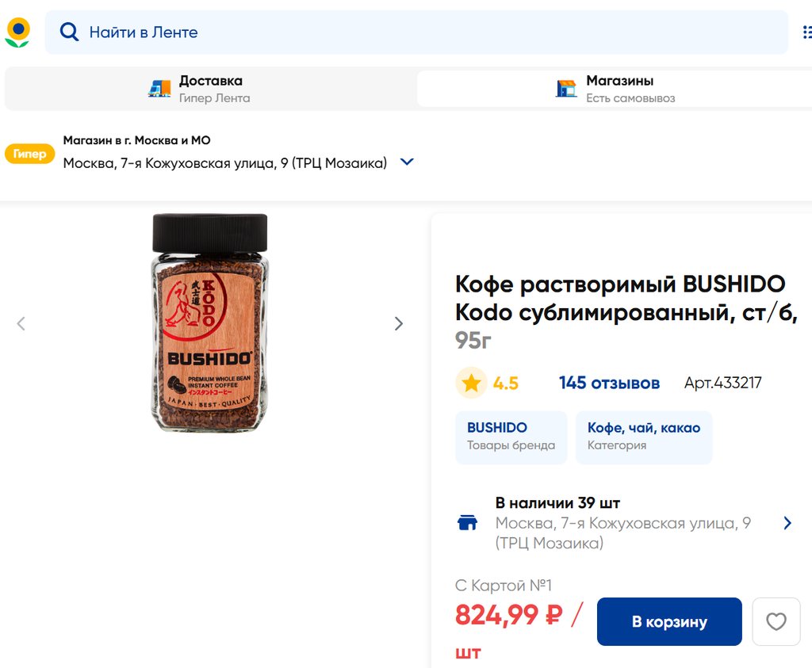Image resolution: width=812 pixels, height=668 pixels.
Task: Click the delivery truck icon
Action: click(159, 88)
